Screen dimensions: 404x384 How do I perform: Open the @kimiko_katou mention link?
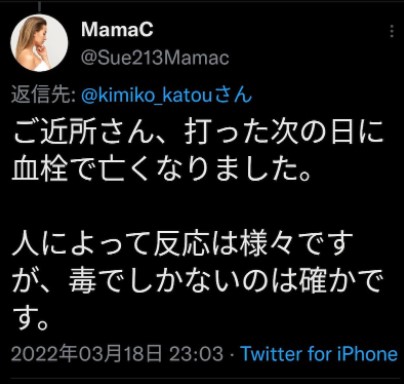[x=147, y=96]
